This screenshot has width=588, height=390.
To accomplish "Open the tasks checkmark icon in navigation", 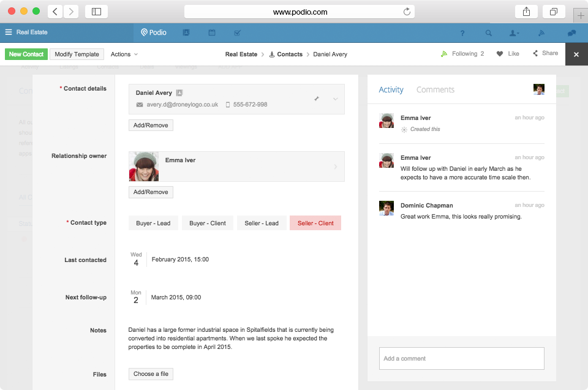I will click(x=237, y=32).
